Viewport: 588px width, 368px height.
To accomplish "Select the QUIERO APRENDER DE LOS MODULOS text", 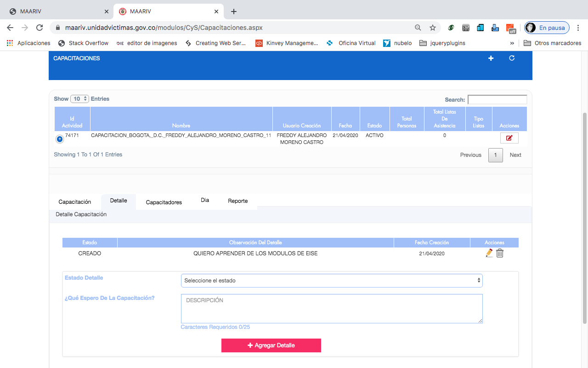I will point(255,253).
